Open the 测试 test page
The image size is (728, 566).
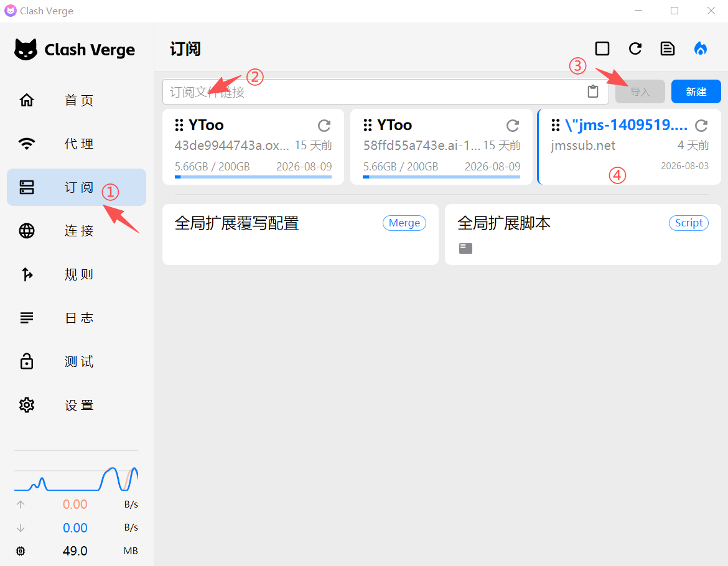tap(76, 361)
